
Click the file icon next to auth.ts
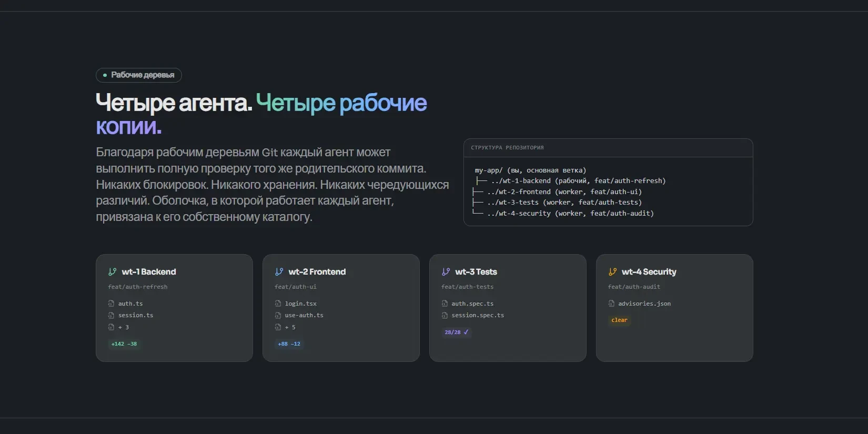point(111,304)
